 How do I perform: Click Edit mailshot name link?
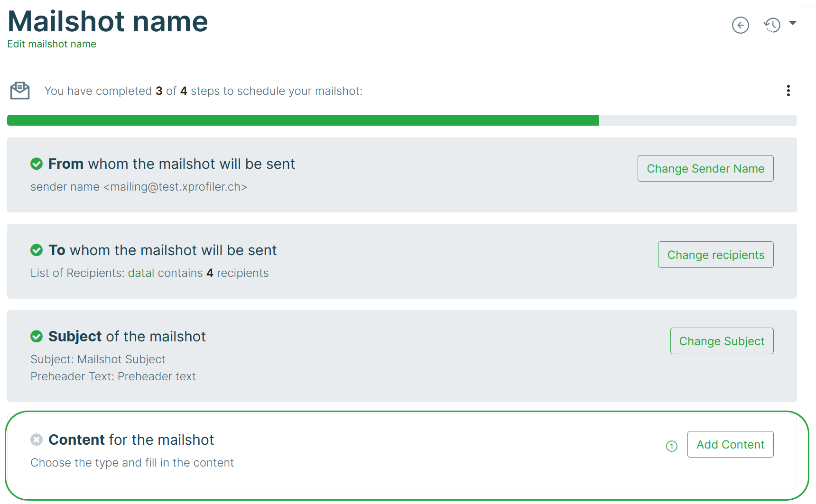(52, 44)
